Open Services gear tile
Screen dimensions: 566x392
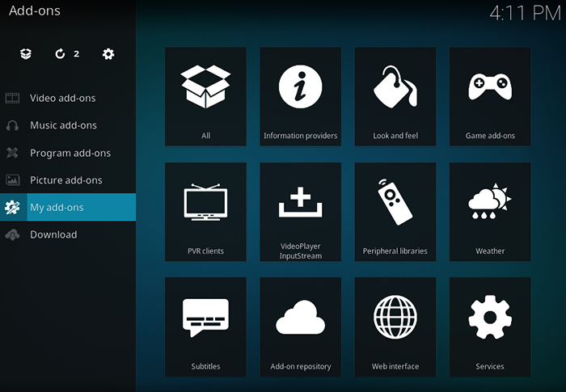pos(490,327)
